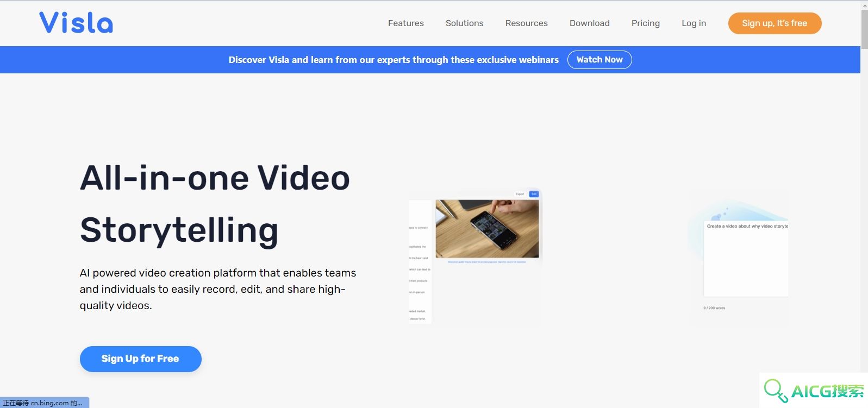This screenshot has width=868, height=408.
Task: Click the small blue Edit button above preview
Action: 534,194
